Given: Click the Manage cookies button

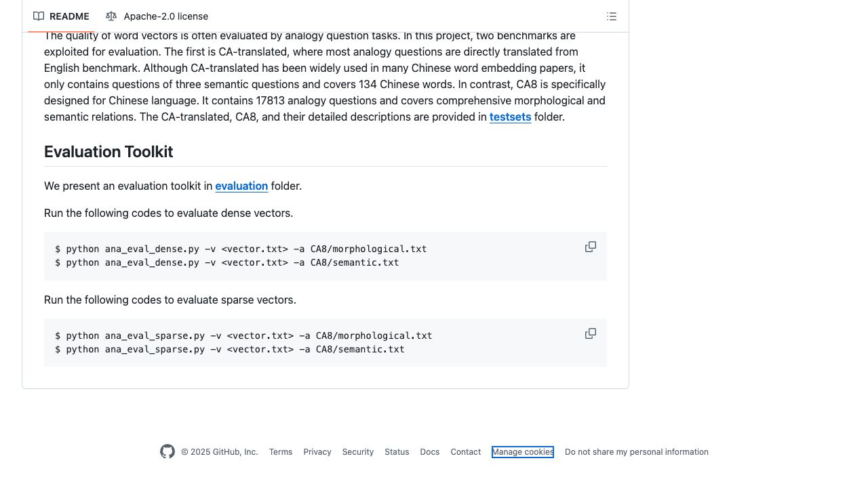Looking at the screenshot, I should click(x=522, y=452).
